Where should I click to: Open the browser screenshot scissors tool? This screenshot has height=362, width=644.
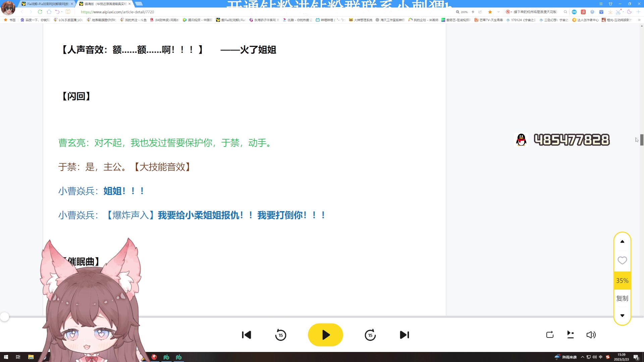click(618, 12)
